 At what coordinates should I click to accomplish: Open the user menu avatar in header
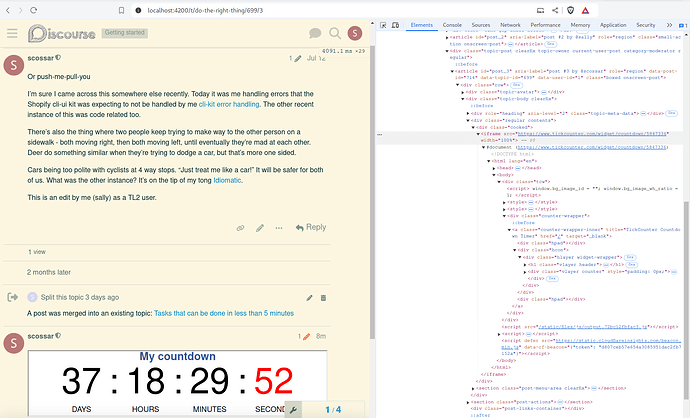click(x=355, y=33)
